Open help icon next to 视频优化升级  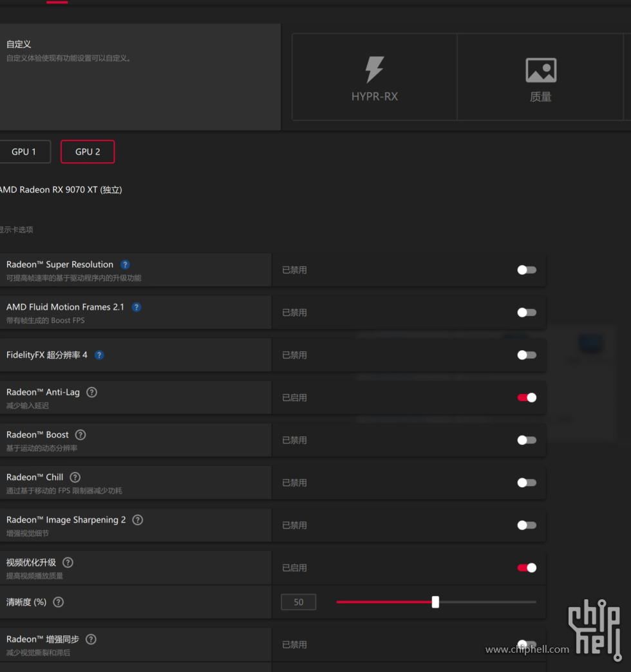(x=68, y=563)
